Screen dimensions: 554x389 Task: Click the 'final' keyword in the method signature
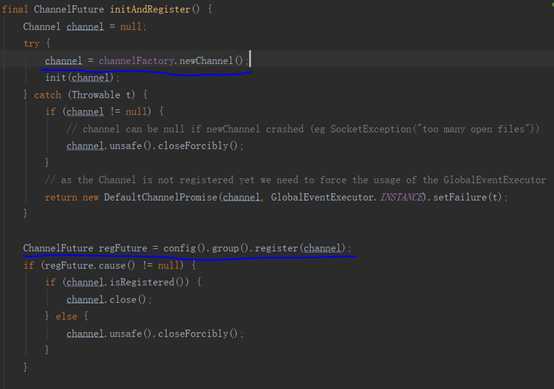(14, 9)
